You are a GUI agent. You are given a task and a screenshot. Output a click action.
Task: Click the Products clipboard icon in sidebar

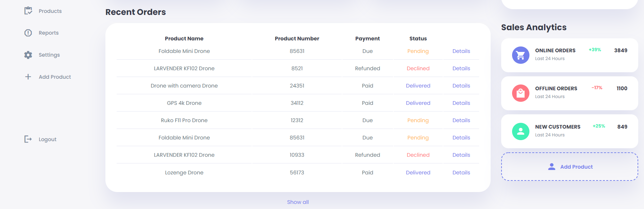(x=28, y=11)
